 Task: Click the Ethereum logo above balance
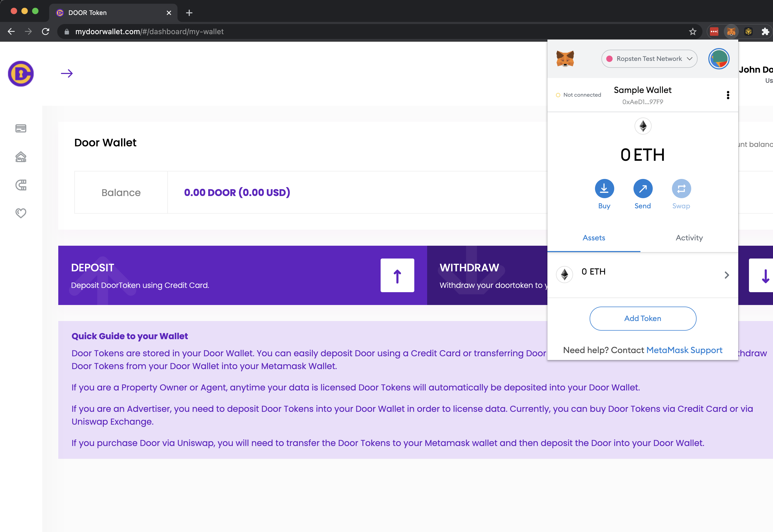coord(643,126)
